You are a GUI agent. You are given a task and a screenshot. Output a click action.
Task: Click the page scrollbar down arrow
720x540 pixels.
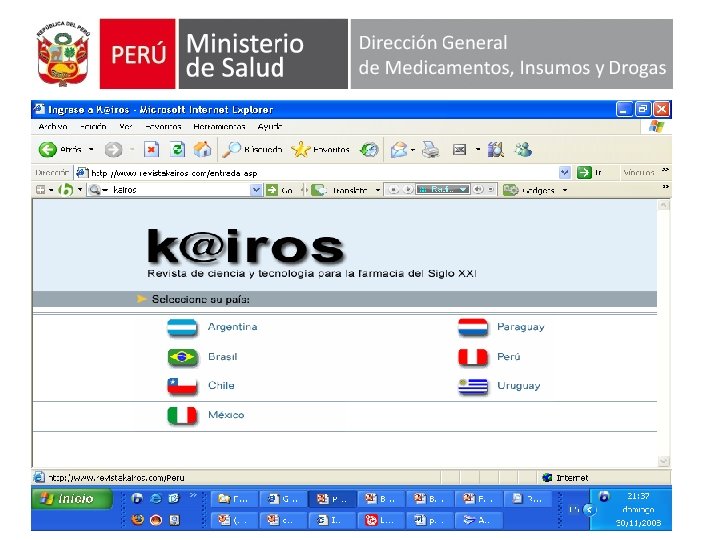click(663, 461)
